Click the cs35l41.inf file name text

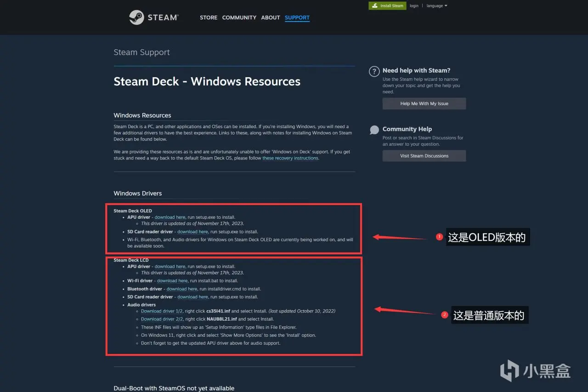click(x=218, y=311)
